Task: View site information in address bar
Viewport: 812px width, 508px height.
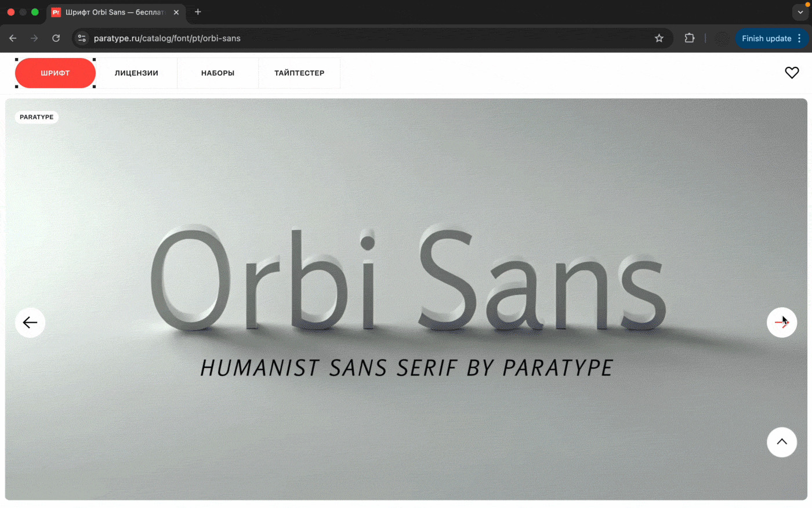Action: [x=82, y=38]
